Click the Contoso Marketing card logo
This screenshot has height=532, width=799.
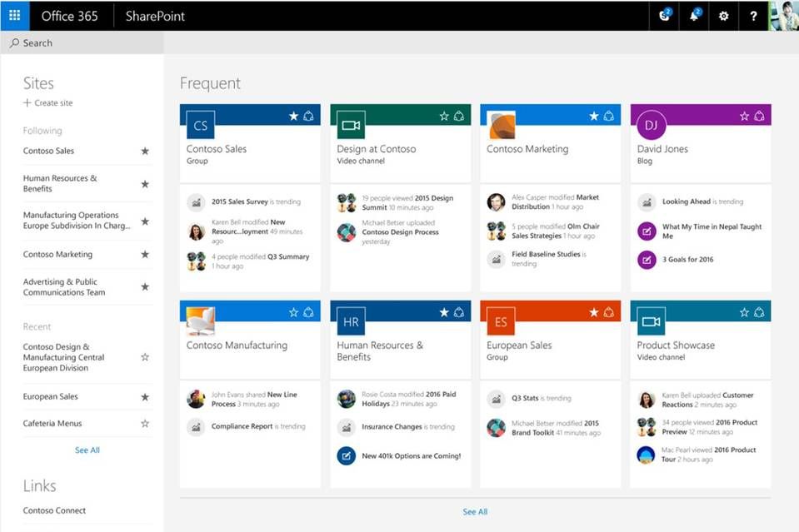click(502, 125)
